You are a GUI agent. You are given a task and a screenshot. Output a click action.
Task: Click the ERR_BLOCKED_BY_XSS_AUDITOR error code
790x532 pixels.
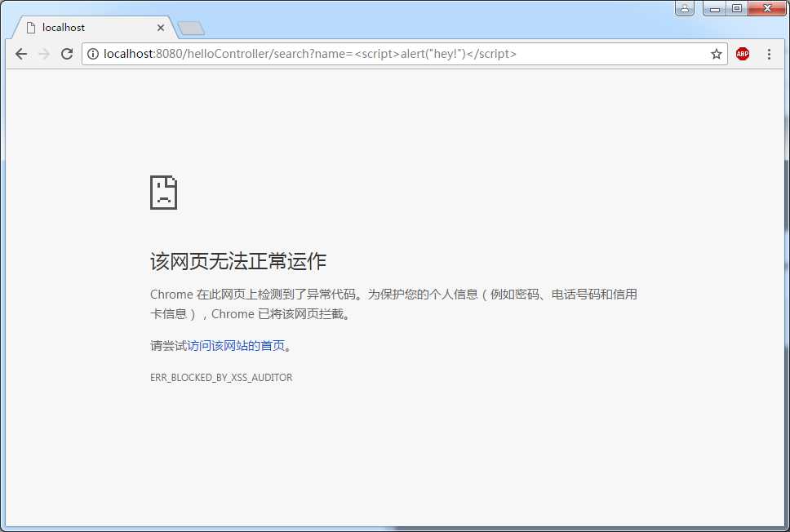[221, 377]
